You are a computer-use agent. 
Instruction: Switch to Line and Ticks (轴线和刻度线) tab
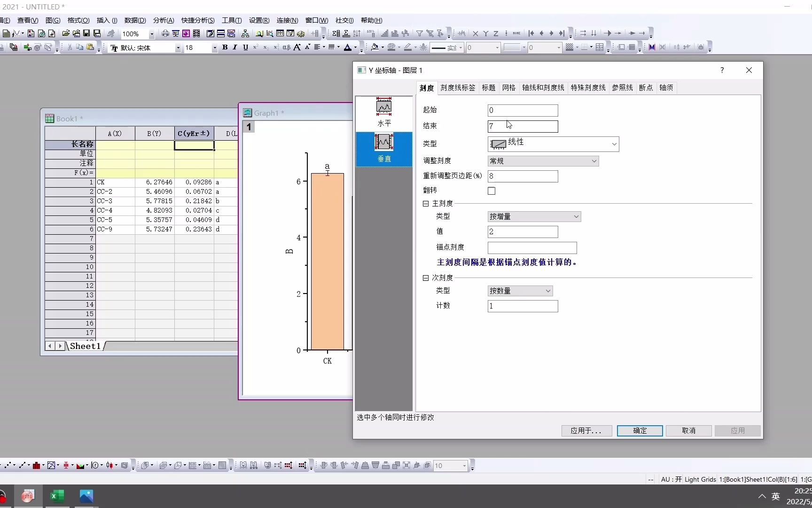[543, 87]
